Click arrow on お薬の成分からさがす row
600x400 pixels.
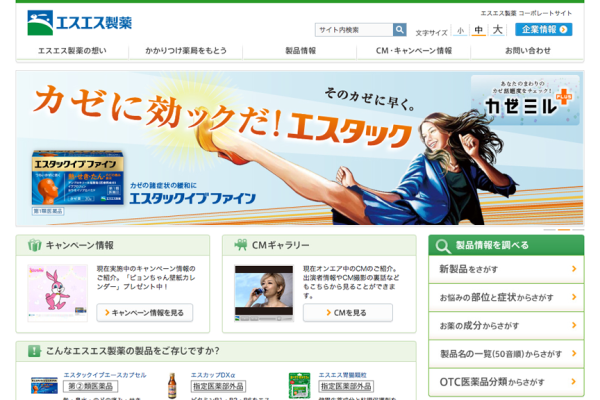point(574,325)
